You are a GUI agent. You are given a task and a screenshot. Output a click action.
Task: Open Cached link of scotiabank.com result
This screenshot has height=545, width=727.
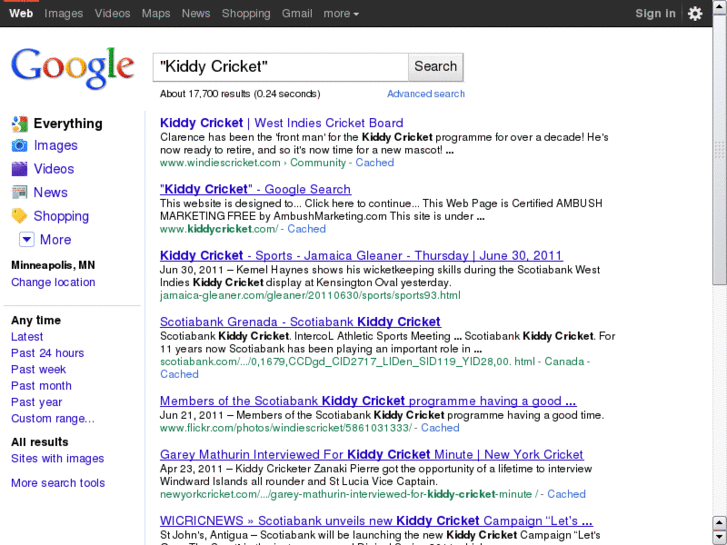pyautogui.click(x=179, y=374)
